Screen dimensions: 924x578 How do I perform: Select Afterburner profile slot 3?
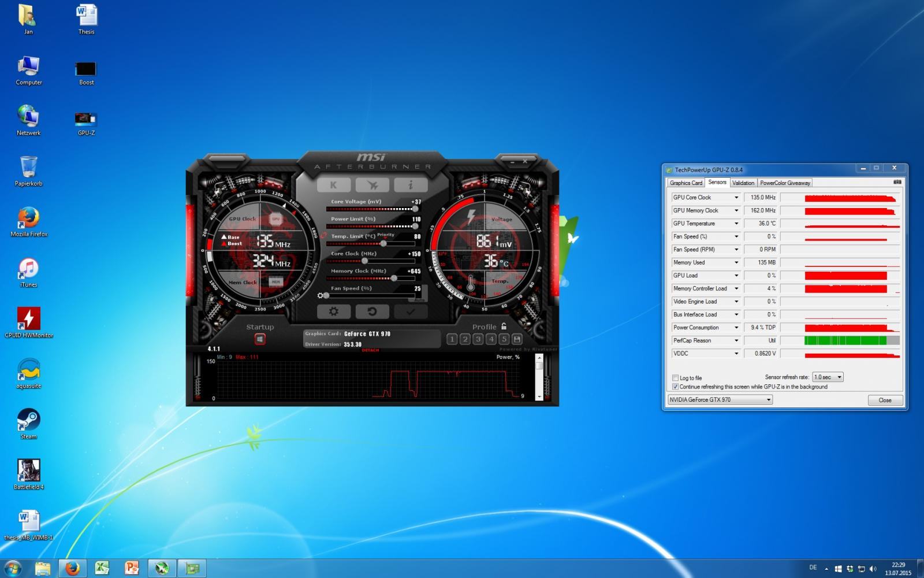click(x=478, y=339)
